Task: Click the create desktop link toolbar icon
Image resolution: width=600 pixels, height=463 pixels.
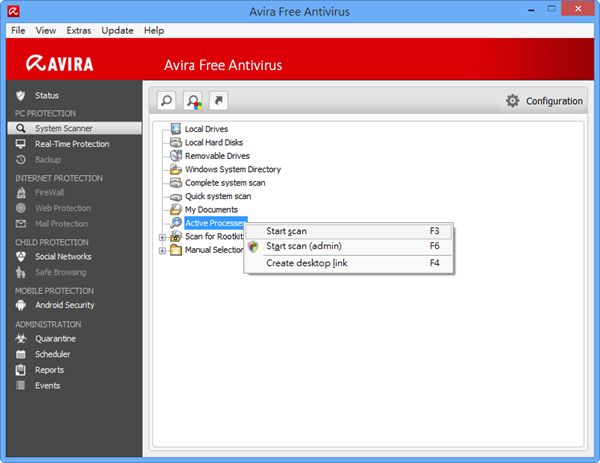Action: tap(219, 101)
